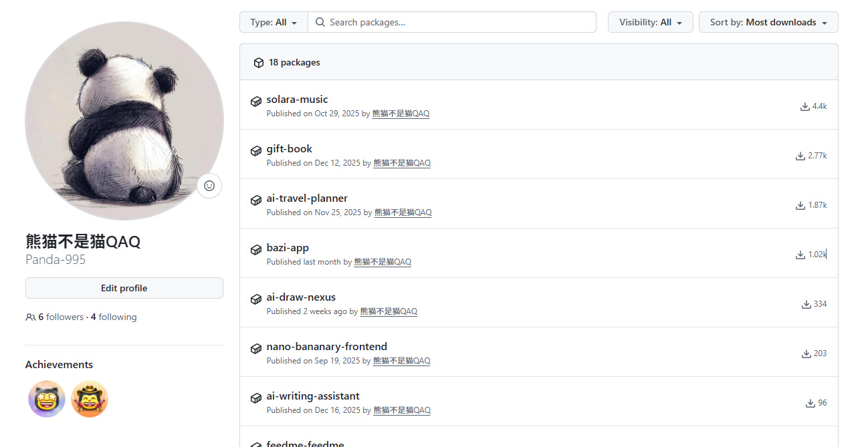
Task: Click the followers people icon
Action: pyautogui.click(x=30, y=317)
